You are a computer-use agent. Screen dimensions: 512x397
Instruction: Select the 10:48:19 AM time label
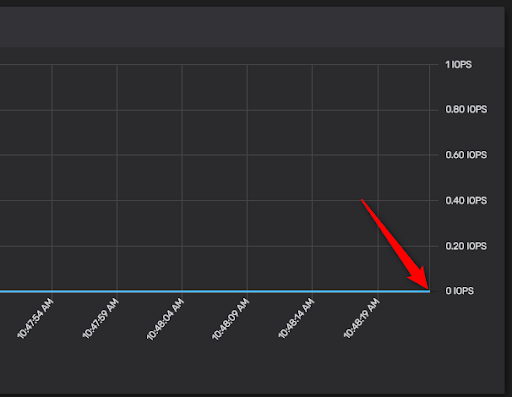[x=361, y=319]
